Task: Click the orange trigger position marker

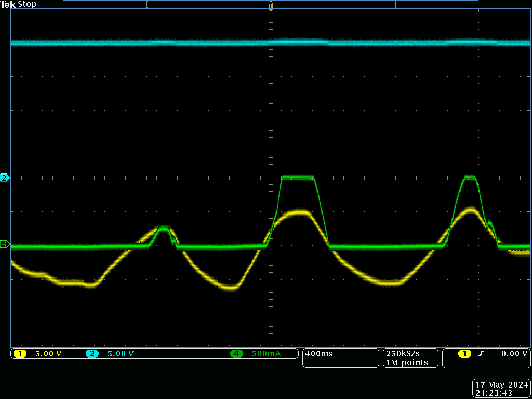Action: point(271,6)
